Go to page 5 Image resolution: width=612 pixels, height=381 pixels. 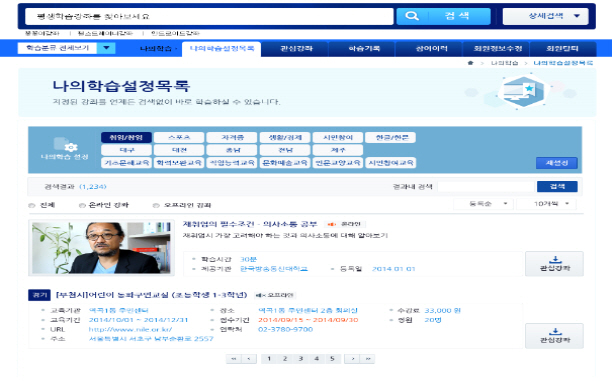[333, 359]
